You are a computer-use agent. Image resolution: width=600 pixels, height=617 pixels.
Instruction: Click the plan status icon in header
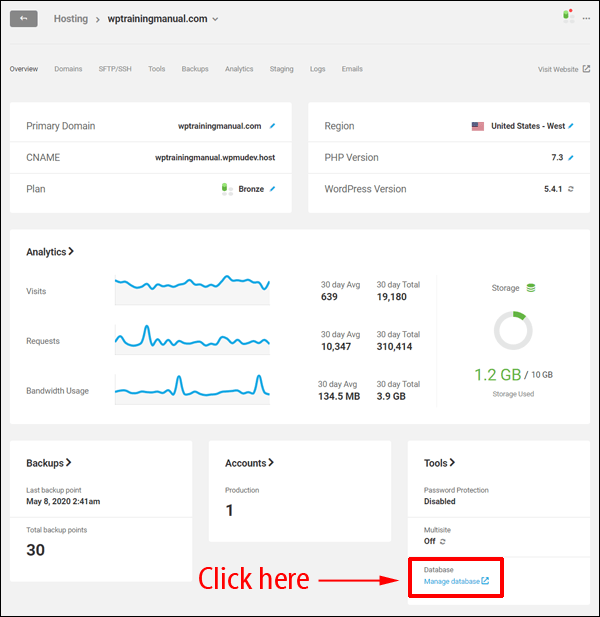(x=568, y=16)
